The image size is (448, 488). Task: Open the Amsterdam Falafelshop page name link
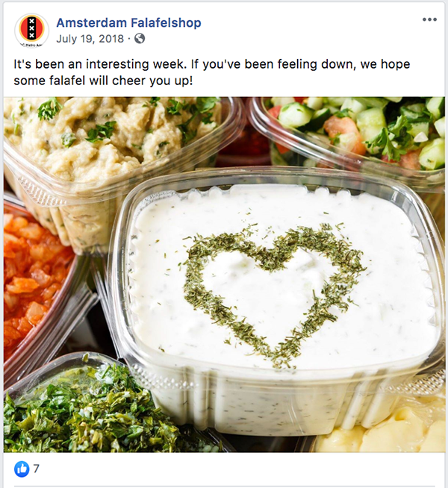coord(128,22)
